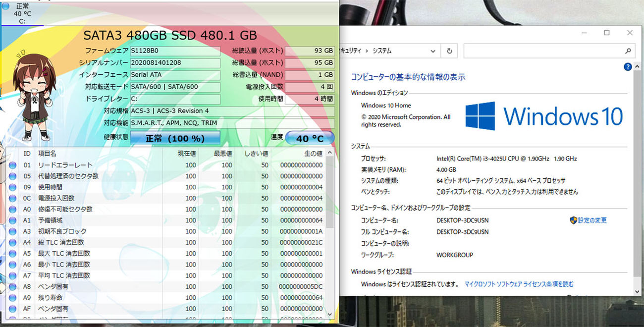644x327 pixels.
Task: Click the heading コンピューターの基本的な情報の表示
Action: pos(408,77)
